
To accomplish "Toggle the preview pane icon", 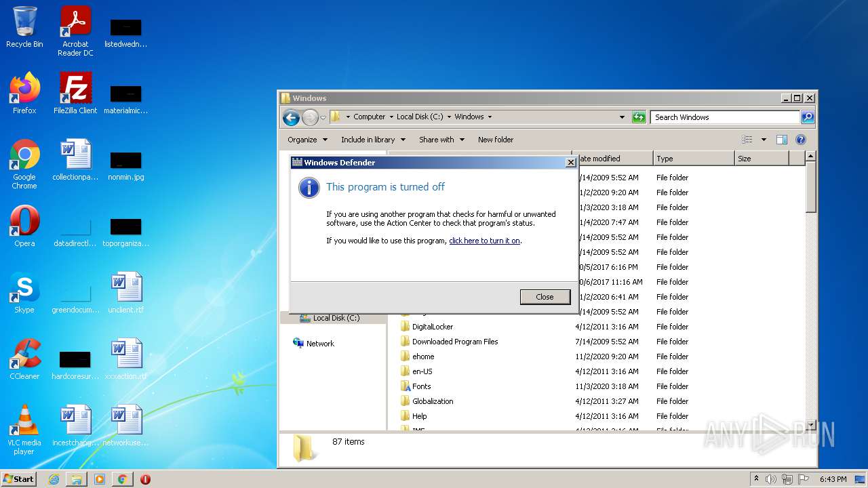I will 781,140.
